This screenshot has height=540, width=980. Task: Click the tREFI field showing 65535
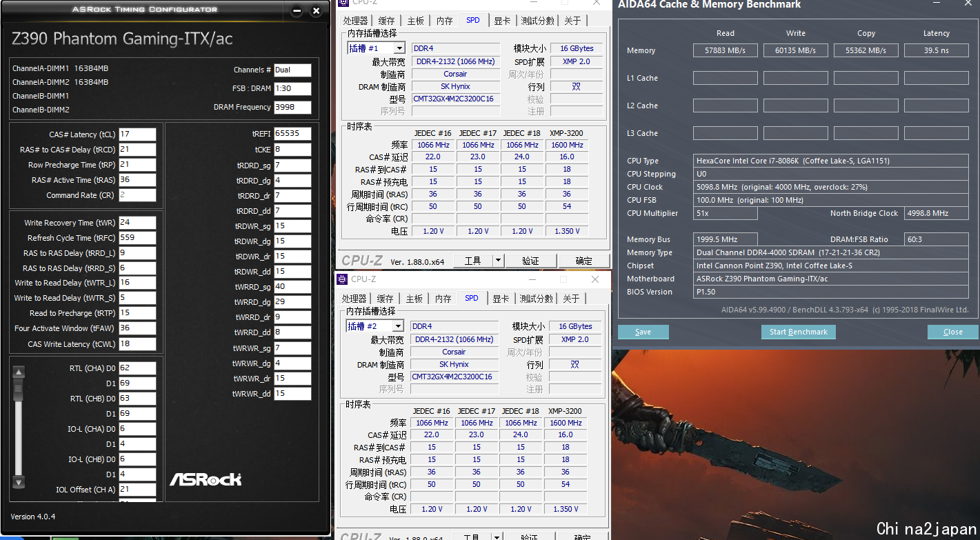tap(292, 134)
